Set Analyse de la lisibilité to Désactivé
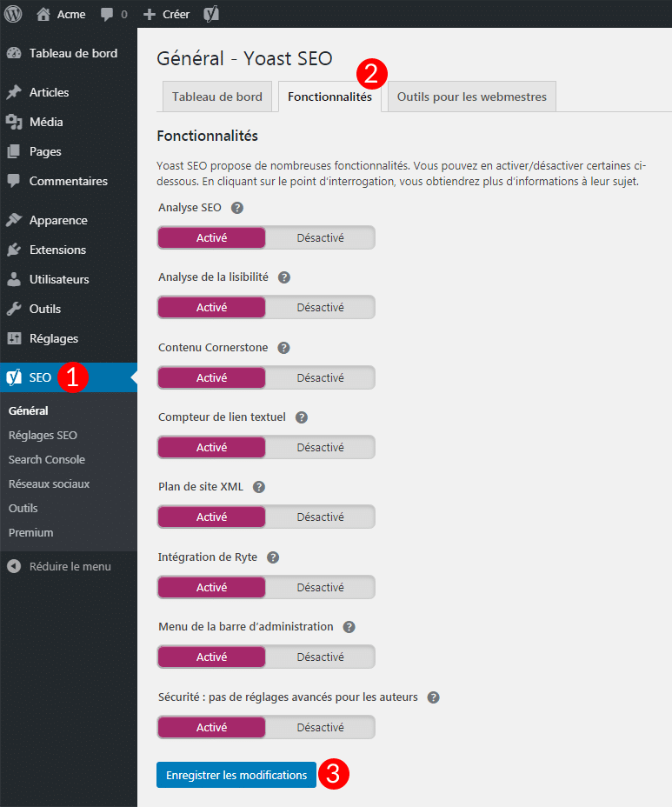 coord(320,307)
